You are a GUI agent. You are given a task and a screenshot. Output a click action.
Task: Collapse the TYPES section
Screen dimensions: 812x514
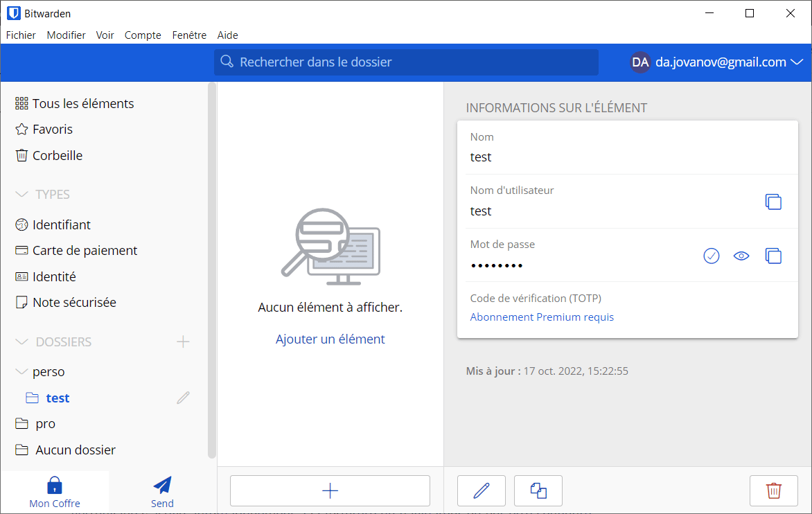pyautogui.click(x=21, y=194)
